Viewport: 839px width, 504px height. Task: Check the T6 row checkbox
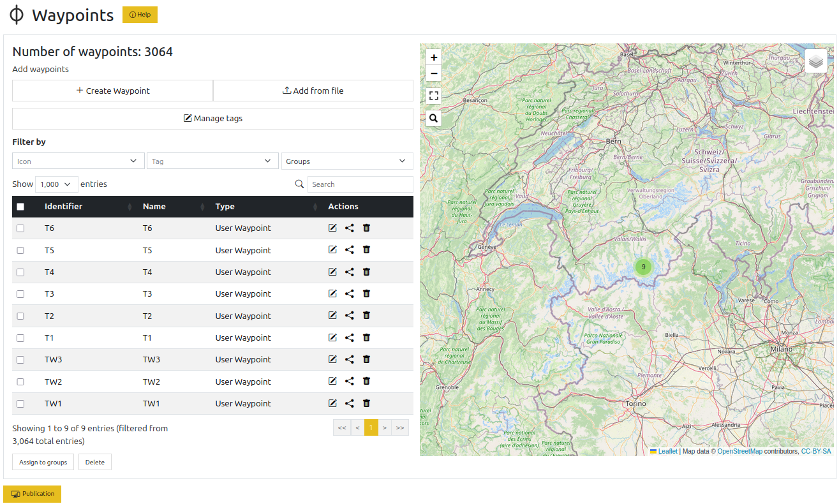(x=20, y=228)
